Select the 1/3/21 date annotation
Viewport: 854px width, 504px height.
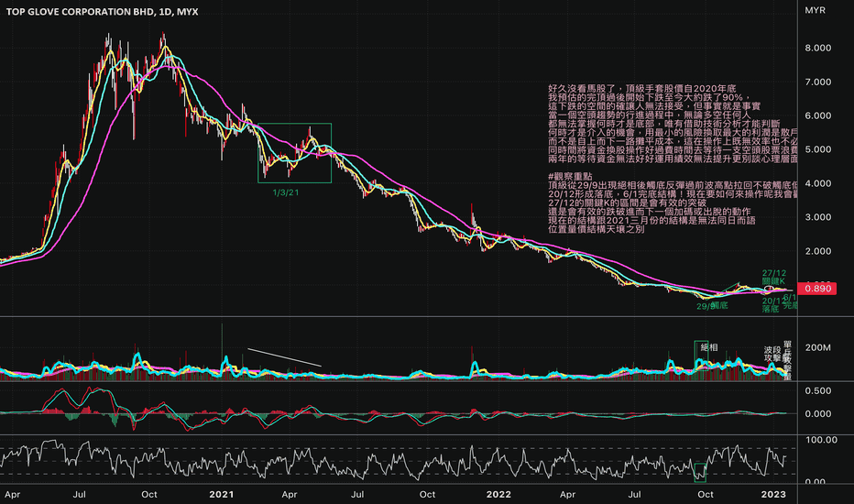click(285, 192)
